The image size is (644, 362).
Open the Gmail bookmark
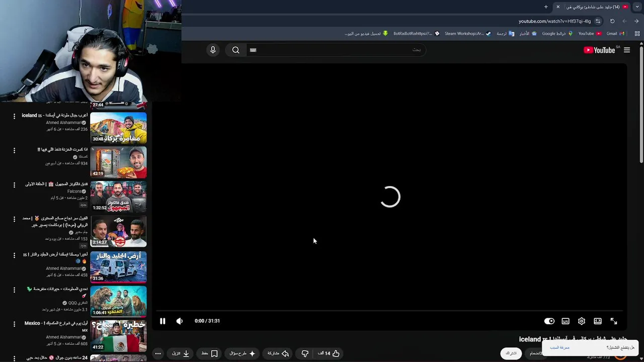tap(615, 34)
